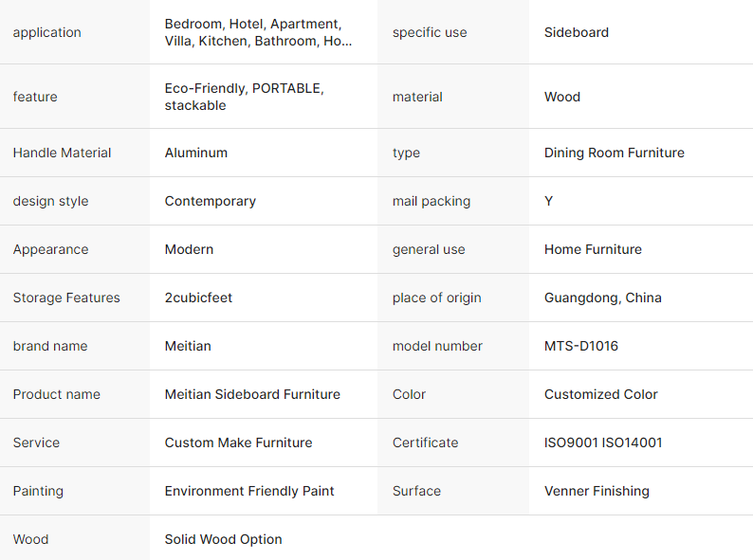Click the 'Solid Wood Option' value
This screenshot has height=560, width=753.
click(224, 539)
